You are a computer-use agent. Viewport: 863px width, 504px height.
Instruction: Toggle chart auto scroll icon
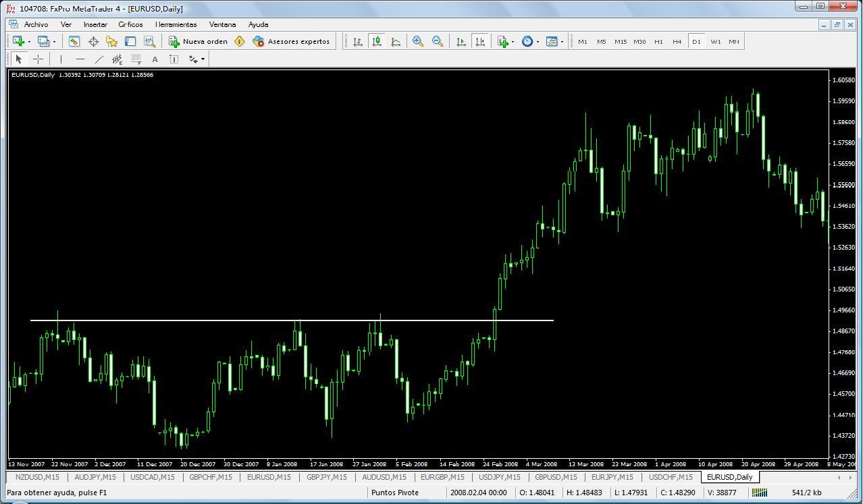[461, 41]
